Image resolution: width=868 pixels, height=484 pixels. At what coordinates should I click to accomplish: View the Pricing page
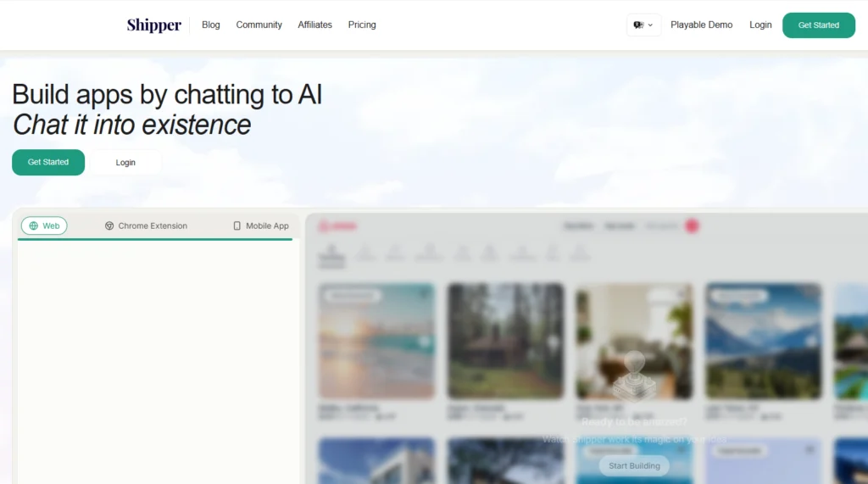tap(362, 25)
